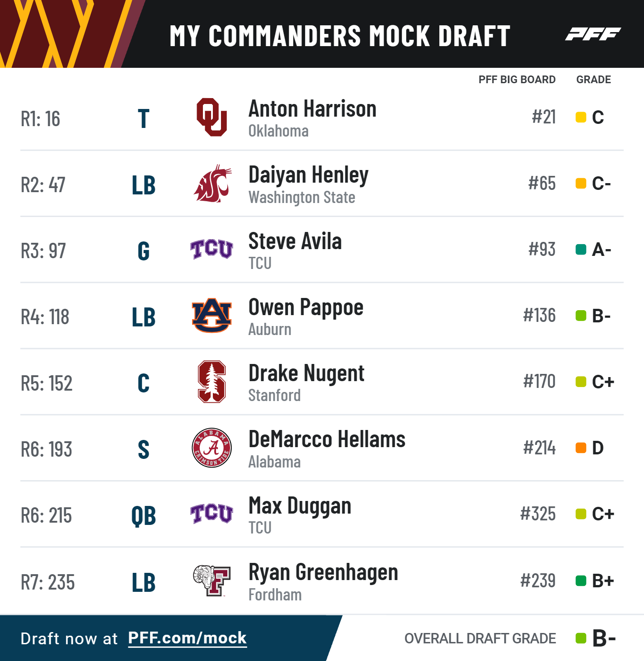Select player name Anton Harrison
This screenshot has width=644, height=661.
(x=312, y=109)
